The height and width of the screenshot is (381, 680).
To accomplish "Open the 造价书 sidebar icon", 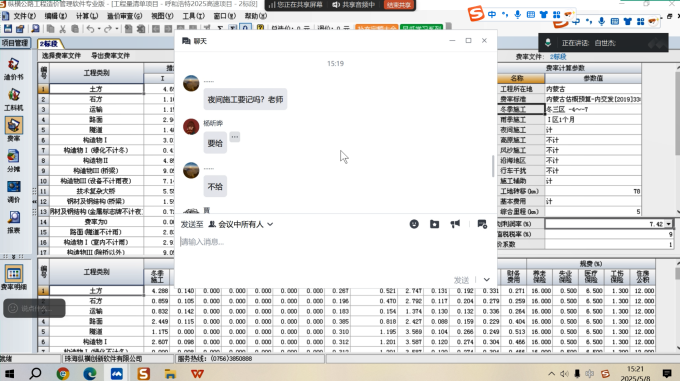I will tap(13, 69).
